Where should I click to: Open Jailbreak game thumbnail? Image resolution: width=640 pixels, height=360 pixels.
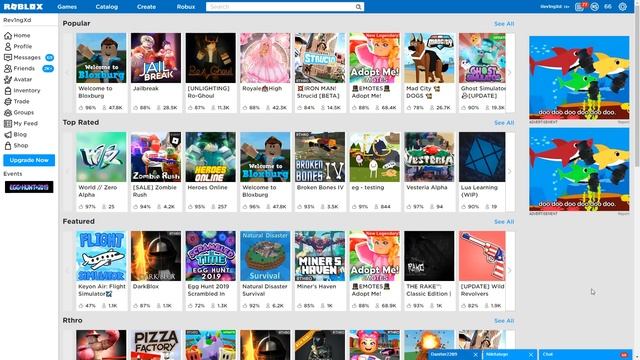tap(156, 58)
